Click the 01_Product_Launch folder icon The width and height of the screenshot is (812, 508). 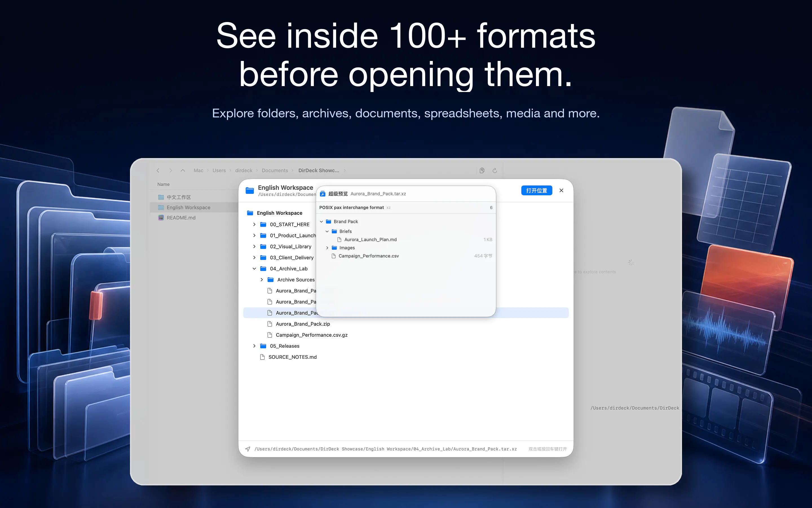coord(263,236)
